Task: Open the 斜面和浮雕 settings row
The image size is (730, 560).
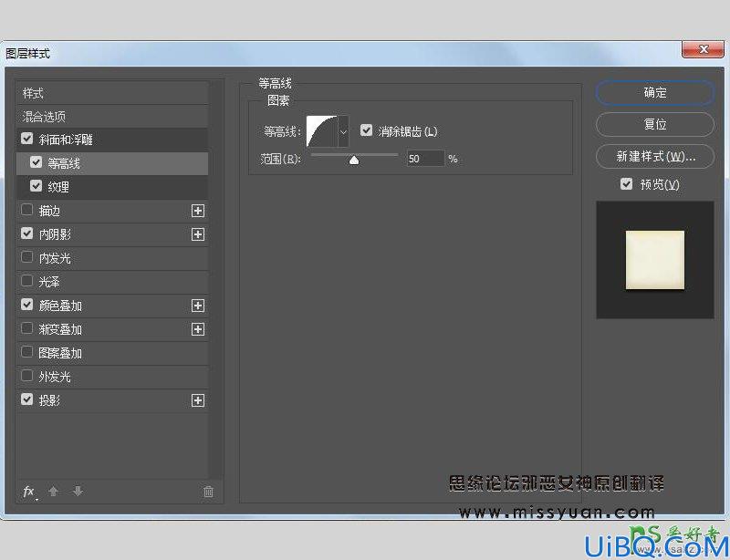Action: [x=112, y=140]
